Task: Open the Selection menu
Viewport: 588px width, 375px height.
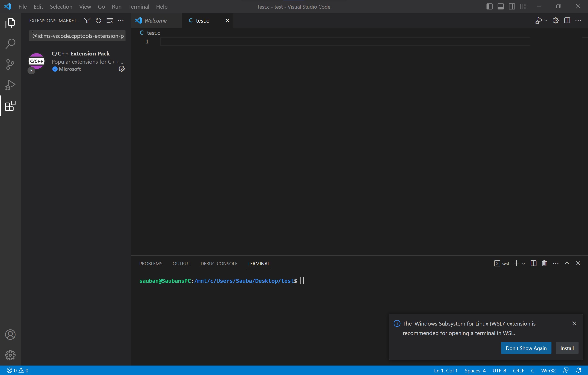Action: pos(61,7)
